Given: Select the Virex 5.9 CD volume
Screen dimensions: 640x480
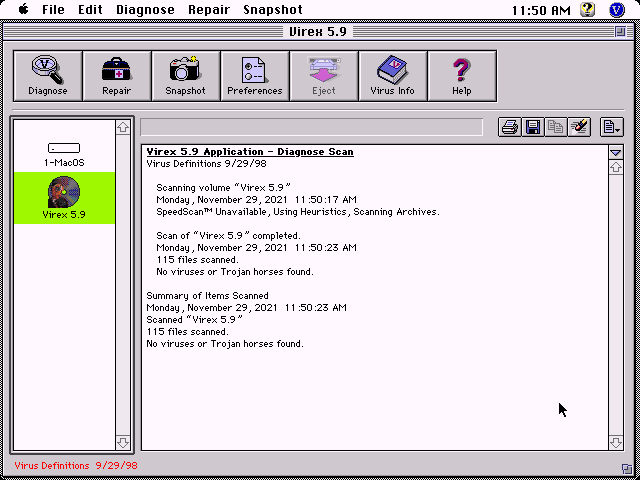Looking at the screenshot, I should click(x=64, y=198).
